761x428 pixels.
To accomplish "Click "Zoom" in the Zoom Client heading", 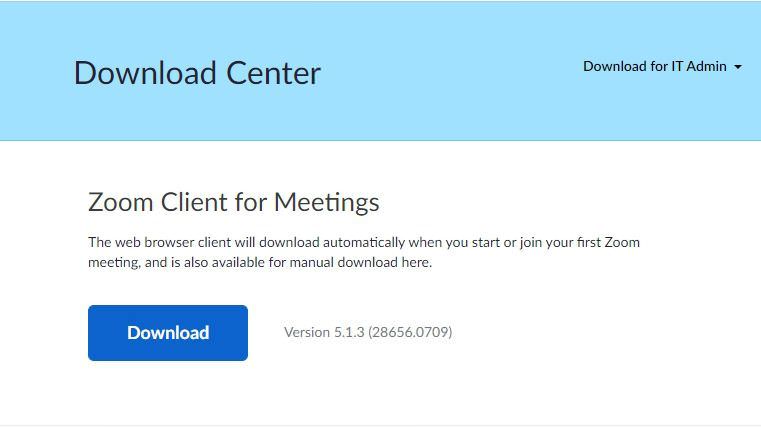I will click(120, 202).
